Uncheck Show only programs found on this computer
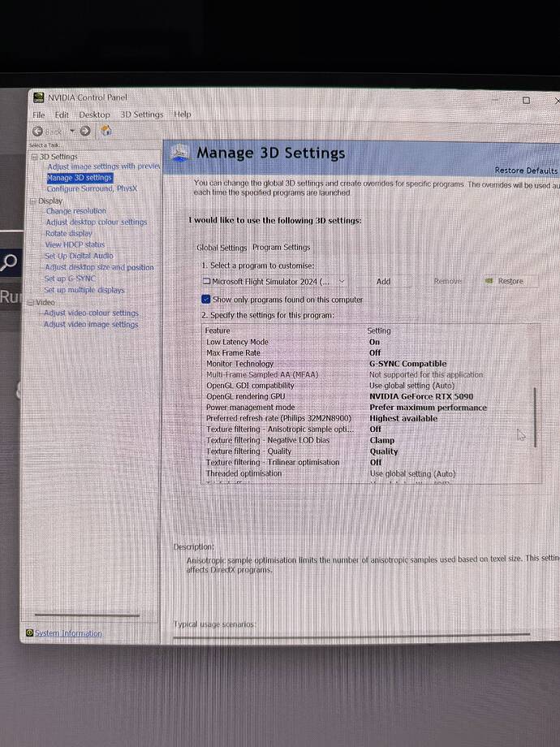Screen dimensions: 560x747 [205, 299]
